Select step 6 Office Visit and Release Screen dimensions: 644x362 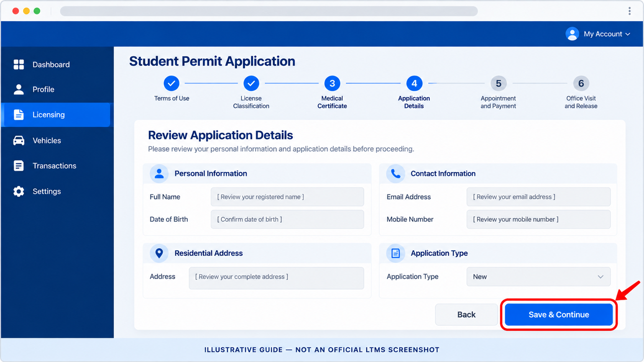(581, 83)
